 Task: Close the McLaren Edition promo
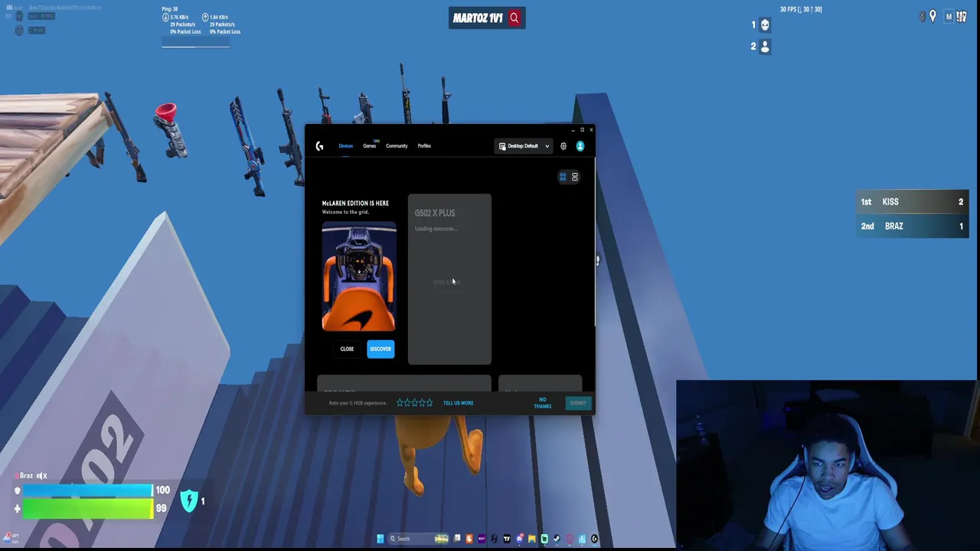pos(347,349)
